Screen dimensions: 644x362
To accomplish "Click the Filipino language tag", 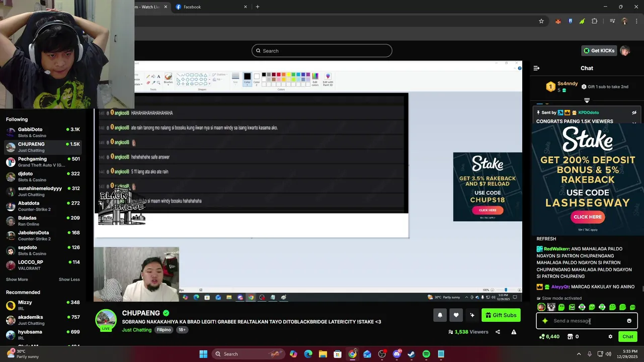I will pyautogui.click(x=164, y=330).
